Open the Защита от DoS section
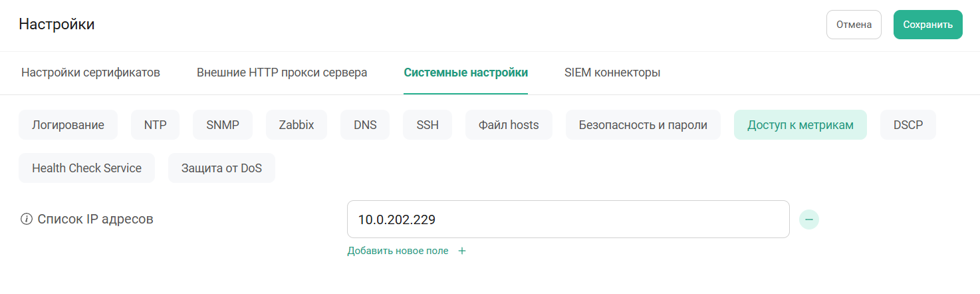Screen dimensions: 980x294 tap(221, 168)
